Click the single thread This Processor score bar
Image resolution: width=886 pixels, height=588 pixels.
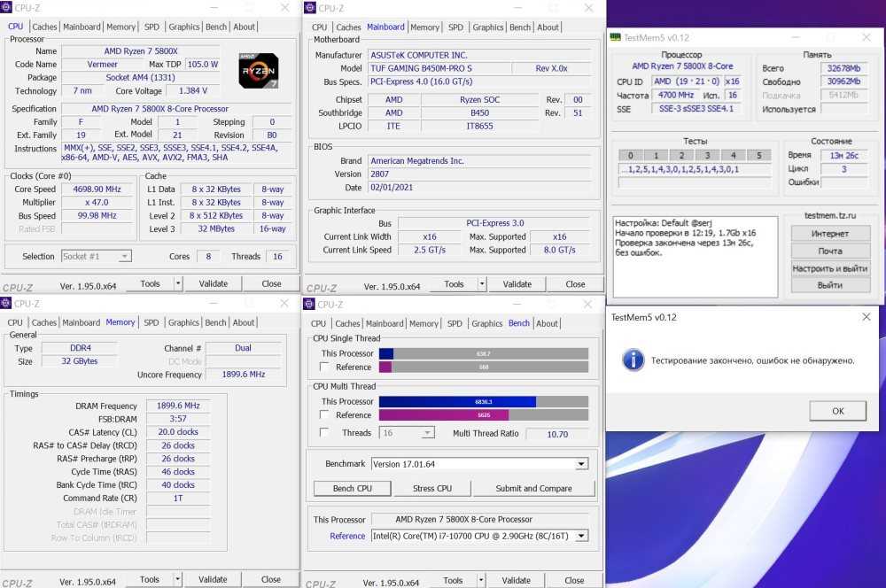(484, 353)
